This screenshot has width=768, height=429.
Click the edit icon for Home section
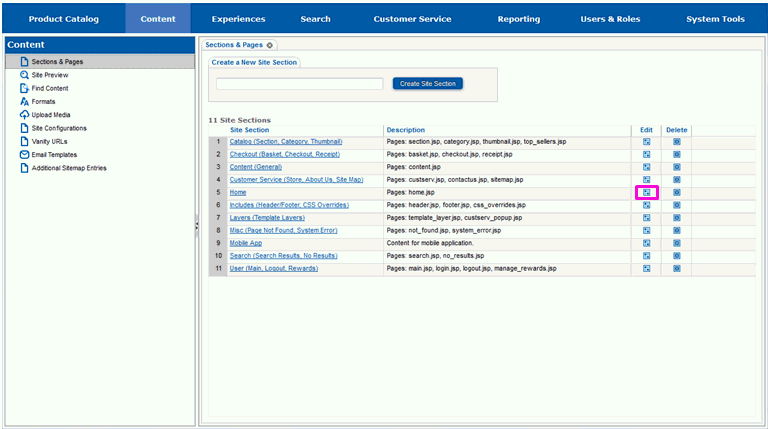pyautogui.click(x=647, y=192)
